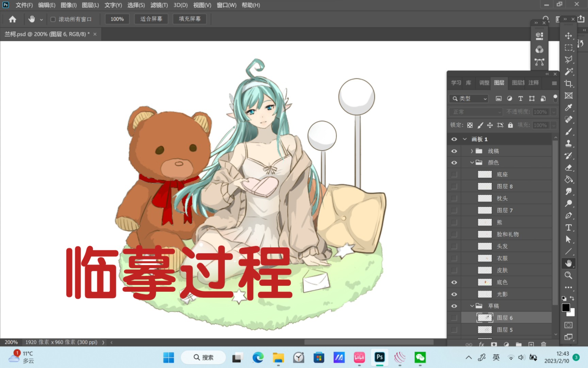Select the Frame tool
Viewport: 588px width, 368px height.
[568, 96]
